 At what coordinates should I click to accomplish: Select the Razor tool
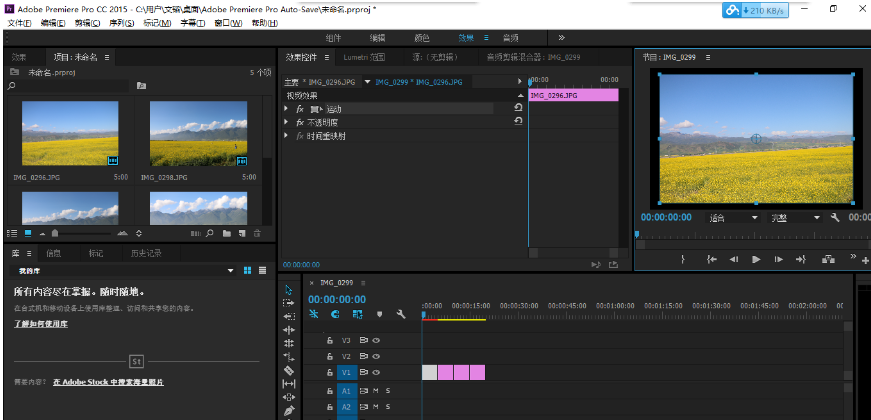(x=289, y=371)
